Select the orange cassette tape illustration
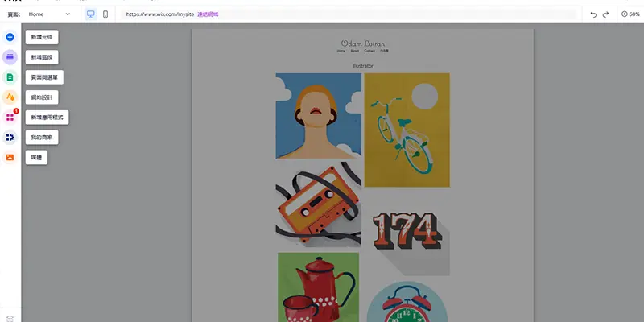 pyautogui.click(x=318, y=204)
